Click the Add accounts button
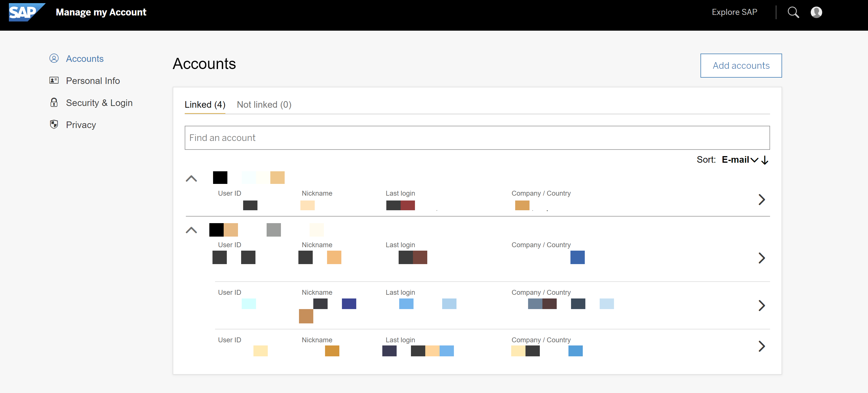Viewport: 868px width, 393px height. tap(741, 65)
